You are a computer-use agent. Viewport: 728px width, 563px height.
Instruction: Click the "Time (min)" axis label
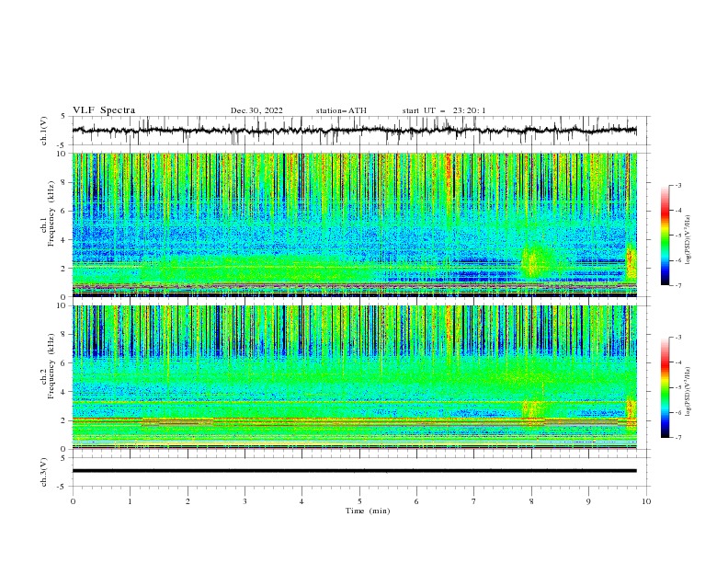(x=368, y=511)
